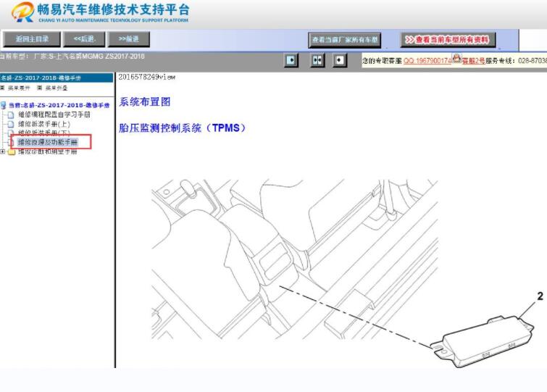The image size is (547, 392).
Task: Click the 当前车型 vehicle model text
Action: pyautogui.click(x=72, y=57)
